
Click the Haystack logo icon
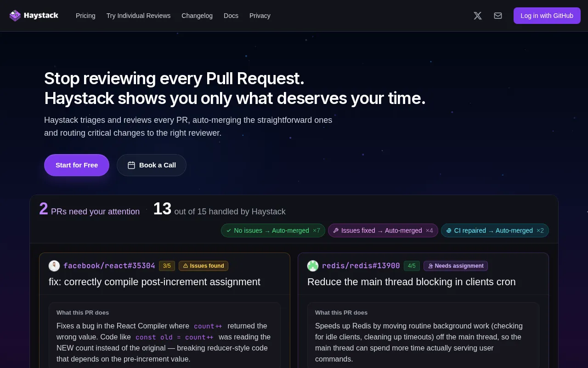click(15, 16)
